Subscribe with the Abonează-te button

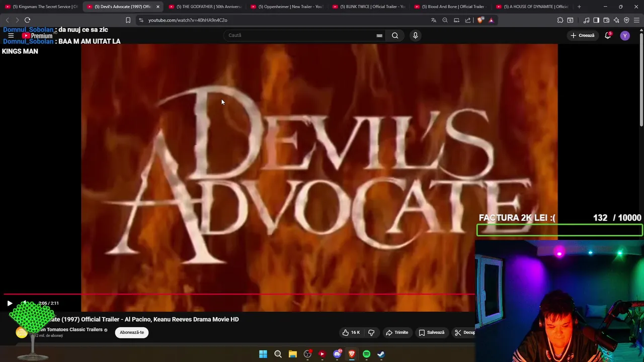pyautogui.click(x=132, y=332)
